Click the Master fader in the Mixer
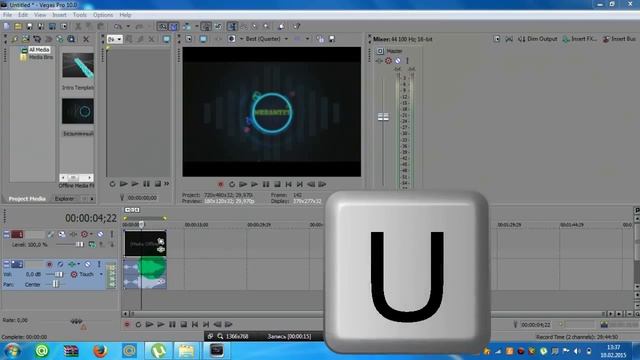The width and height of the screenshot is (640, 360). tap(383, 117)
